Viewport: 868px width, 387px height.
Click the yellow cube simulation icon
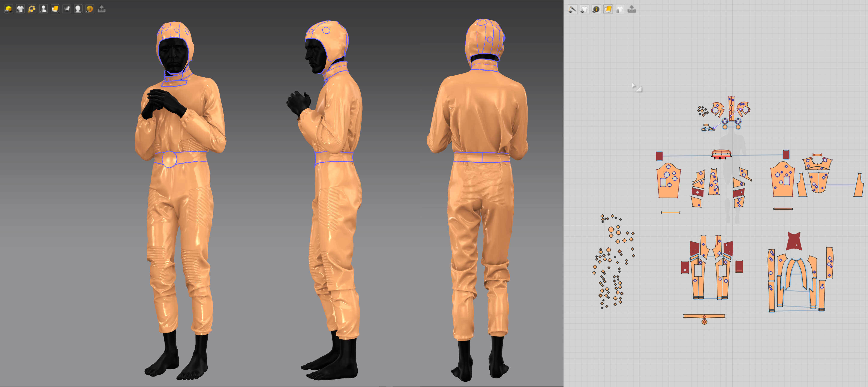tap(8, 9)
